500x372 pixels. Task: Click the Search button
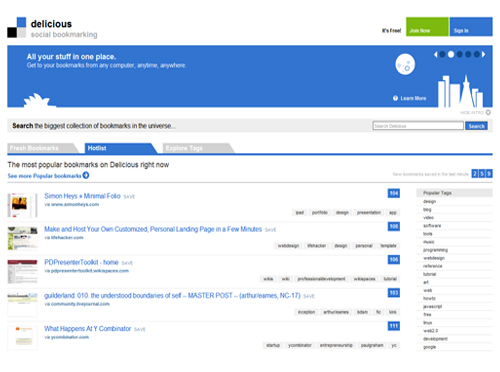tap(476, 126)
